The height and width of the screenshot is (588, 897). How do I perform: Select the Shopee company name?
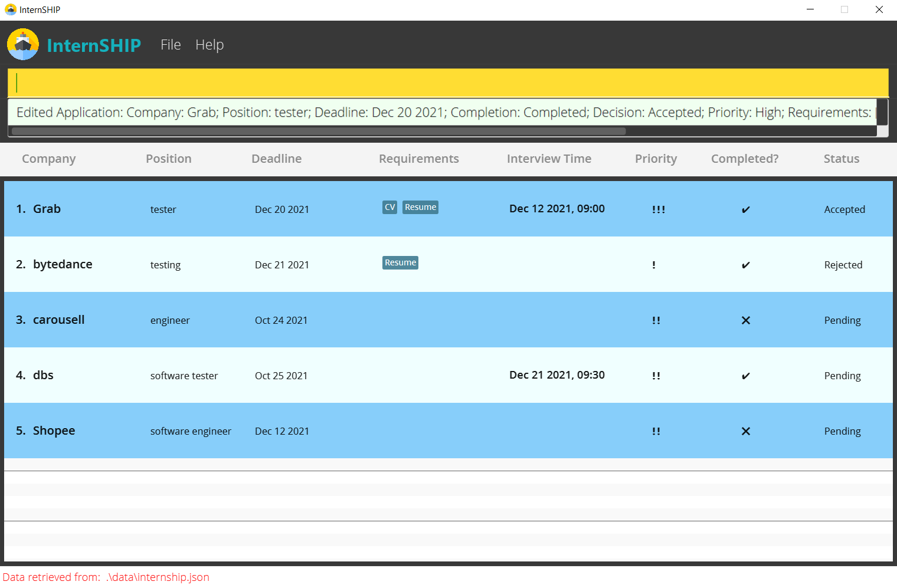[x=54, y=431]
